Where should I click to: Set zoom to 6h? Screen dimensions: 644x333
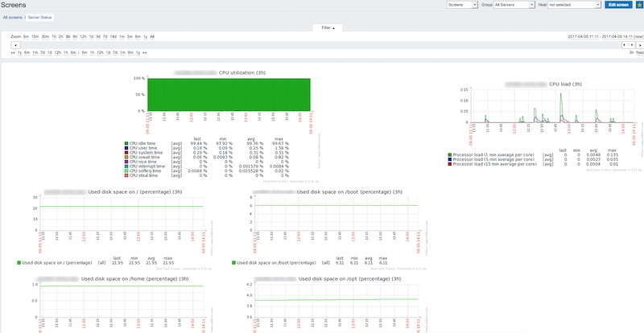[75, 36]
